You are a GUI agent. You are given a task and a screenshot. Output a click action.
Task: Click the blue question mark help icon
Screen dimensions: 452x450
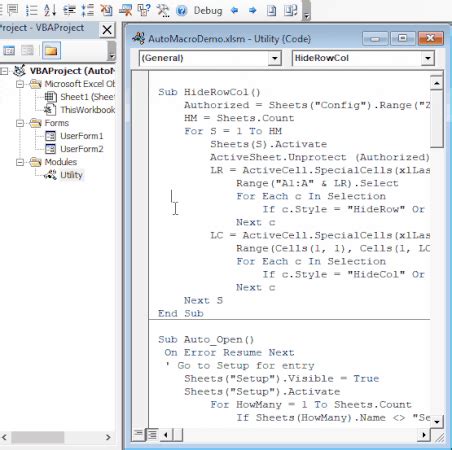[x=181, y=11]
